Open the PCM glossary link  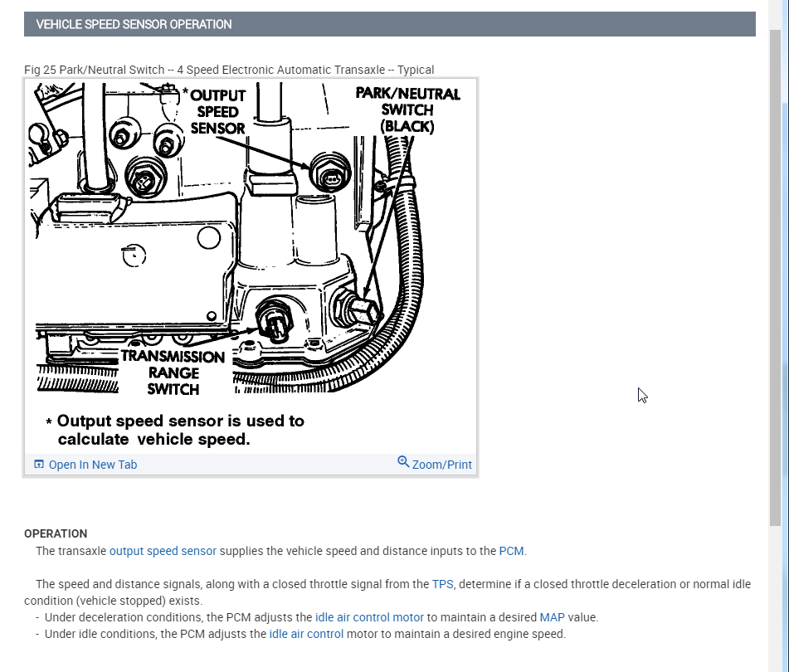511,551
